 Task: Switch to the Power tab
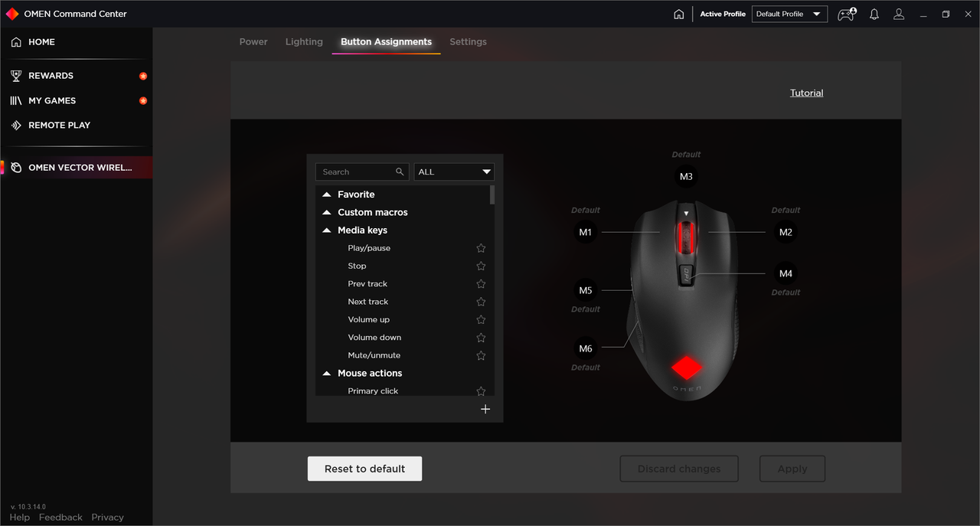tap(253, 41)
